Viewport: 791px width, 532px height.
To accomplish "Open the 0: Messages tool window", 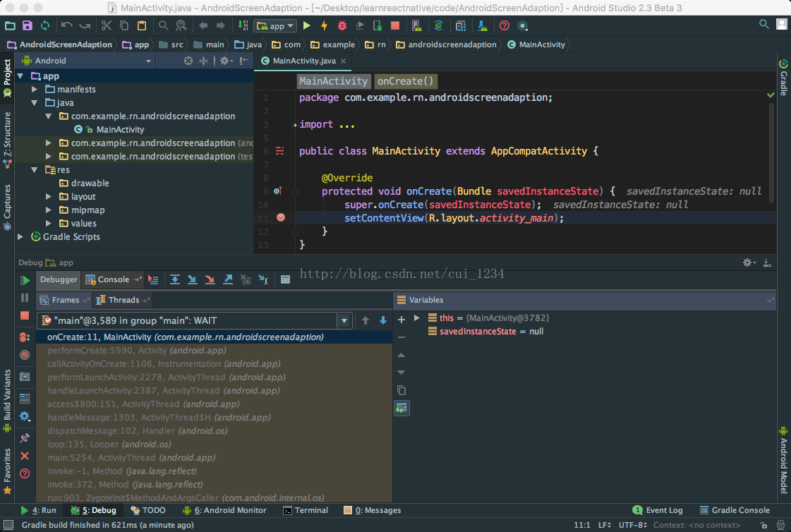I will [373, 510].
